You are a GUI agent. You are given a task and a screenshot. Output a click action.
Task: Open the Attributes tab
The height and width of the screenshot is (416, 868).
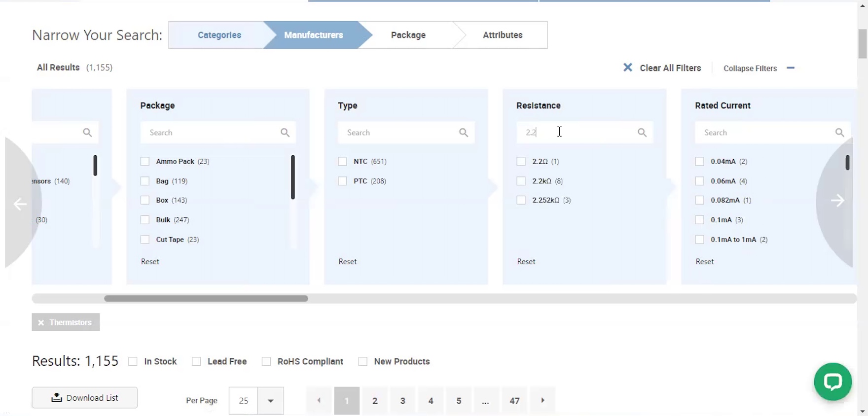point(502,35)
